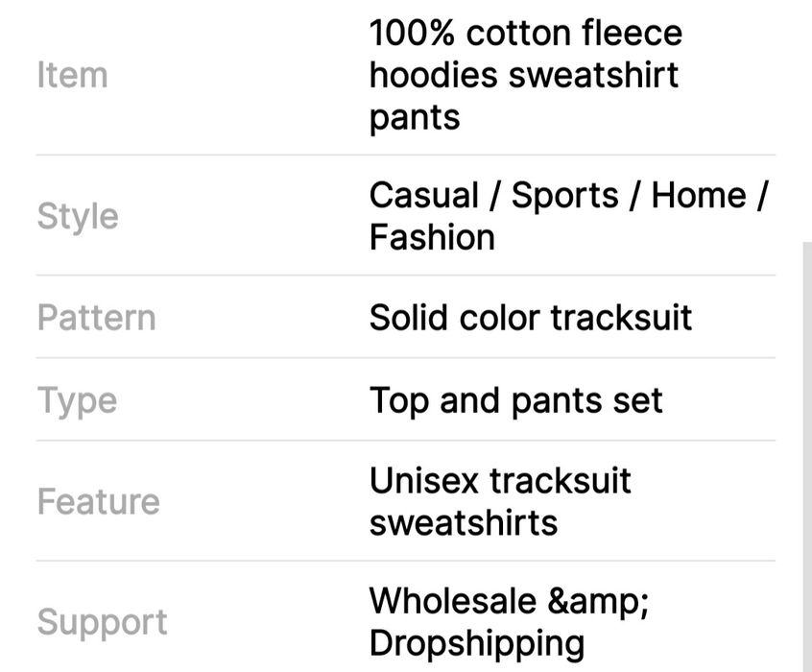Click the hoodies sweatshirt text line
This screenshot has height=672, width=812.
coord(523,75)
